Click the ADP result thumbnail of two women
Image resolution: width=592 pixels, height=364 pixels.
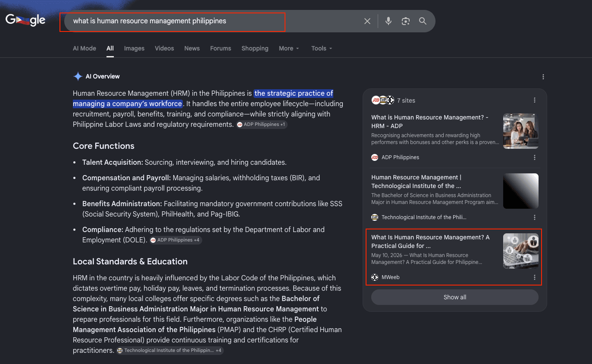[x=521, y=131]
